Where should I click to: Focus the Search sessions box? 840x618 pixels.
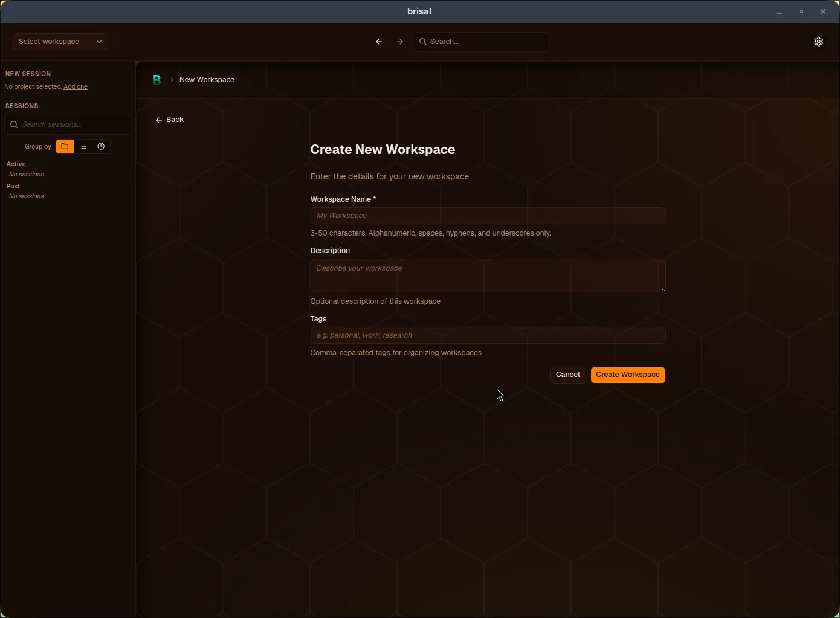click(x=68, y=124)
